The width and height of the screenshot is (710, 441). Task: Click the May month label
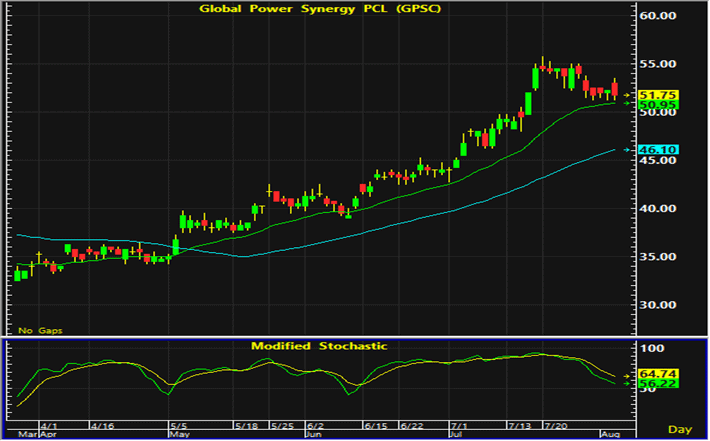(x=179, y=435)
